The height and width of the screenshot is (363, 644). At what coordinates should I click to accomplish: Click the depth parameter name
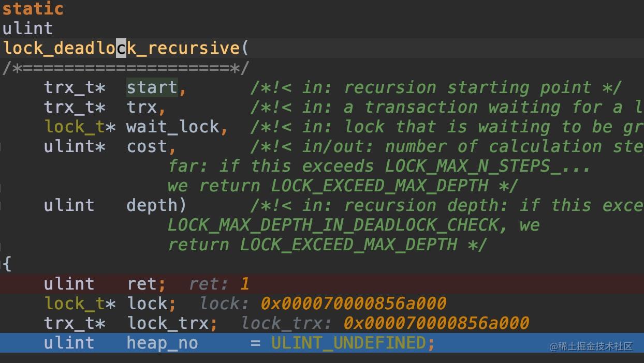point(152,205)
